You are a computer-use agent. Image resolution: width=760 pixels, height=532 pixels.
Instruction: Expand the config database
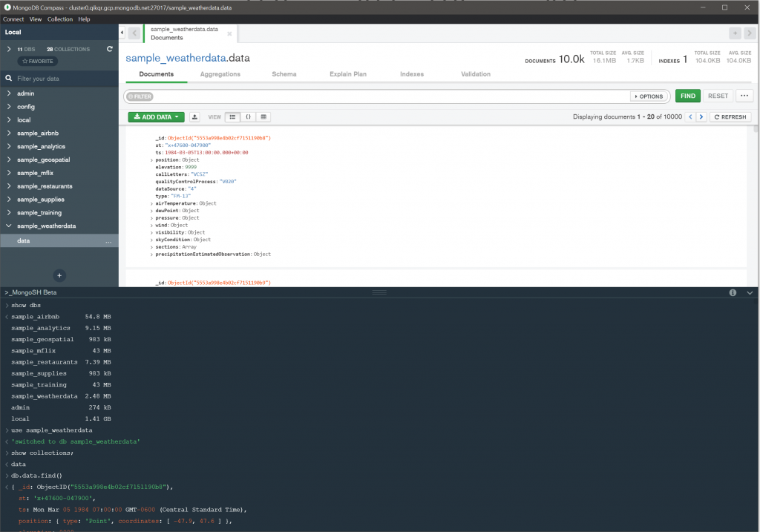[9, 106]
